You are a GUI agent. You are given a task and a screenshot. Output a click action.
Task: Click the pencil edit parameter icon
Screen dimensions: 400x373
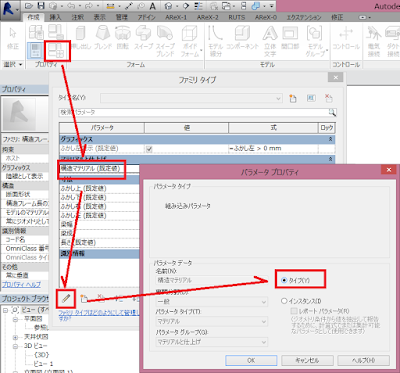click(x=66, y=298)
